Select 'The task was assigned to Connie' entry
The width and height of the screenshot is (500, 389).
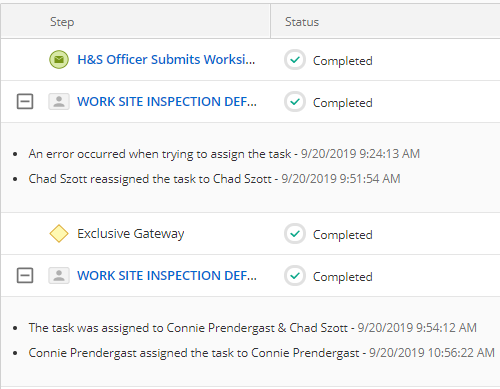(x=253, y=328)
